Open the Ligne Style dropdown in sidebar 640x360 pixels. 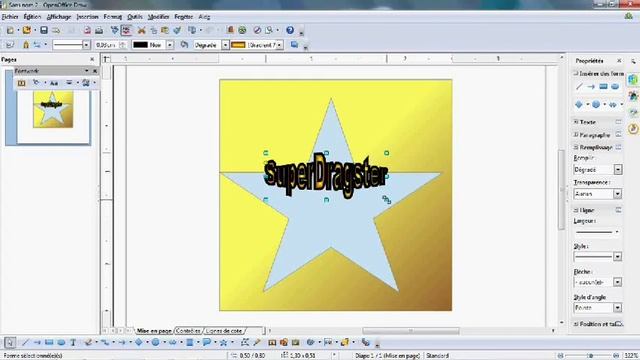(618, 257)
